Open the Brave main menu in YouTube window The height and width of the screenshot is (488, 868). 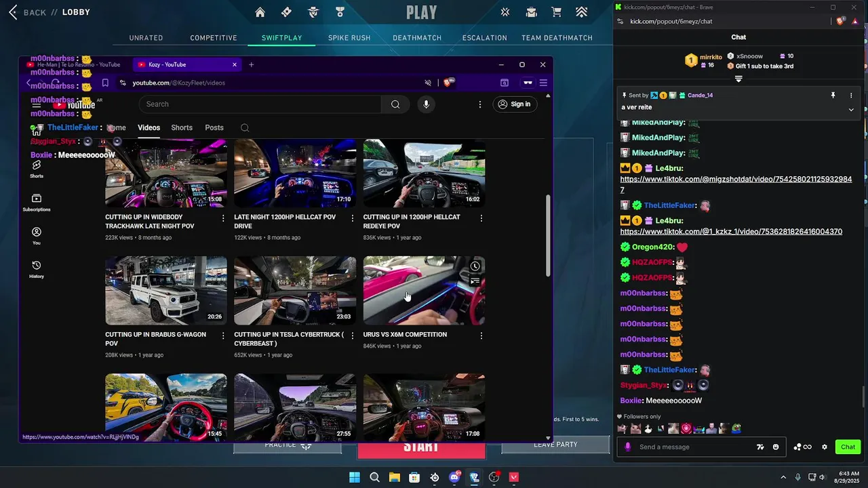[543, 83]
